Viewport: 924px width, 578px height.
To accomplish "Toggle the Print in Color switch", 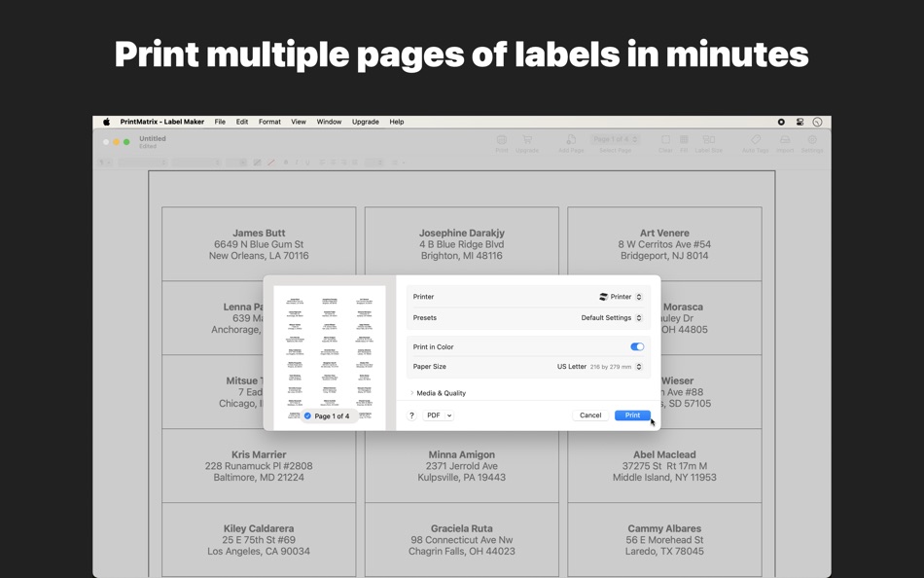I will (x=637, y=346).
